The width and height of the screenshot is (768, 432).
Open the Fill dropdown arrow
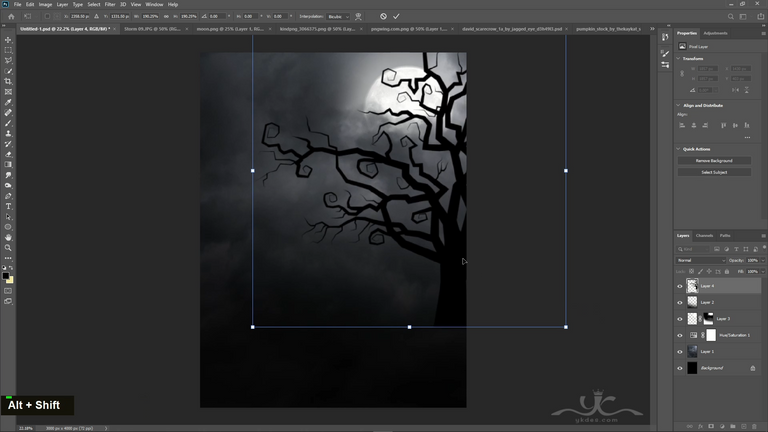pos(763,271)
